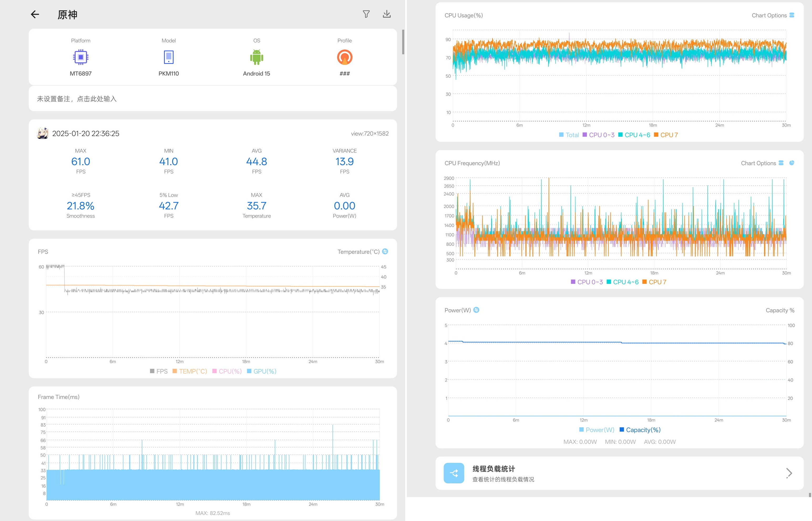This screenshot has width=812, height=521.
Task: Click the game avatar beside session date
Action: click(x=43, y=133)
